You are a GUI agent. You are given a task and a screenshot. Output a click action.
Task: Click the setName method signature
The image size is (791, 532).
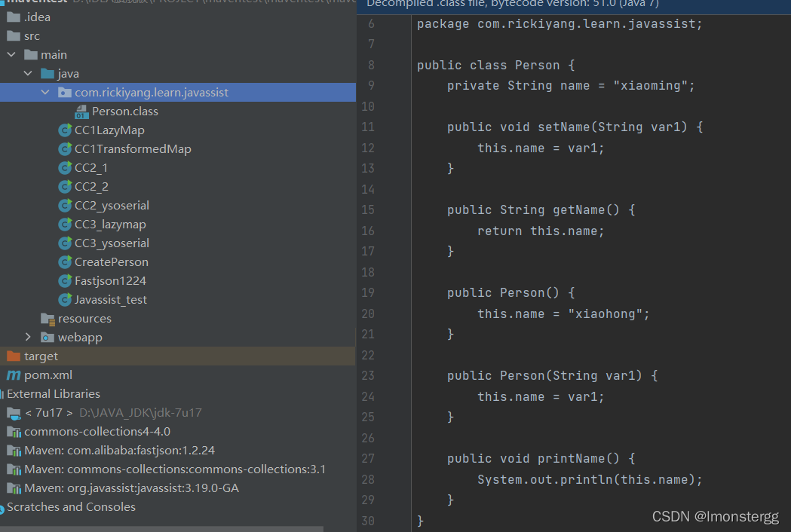coord(575,127)
